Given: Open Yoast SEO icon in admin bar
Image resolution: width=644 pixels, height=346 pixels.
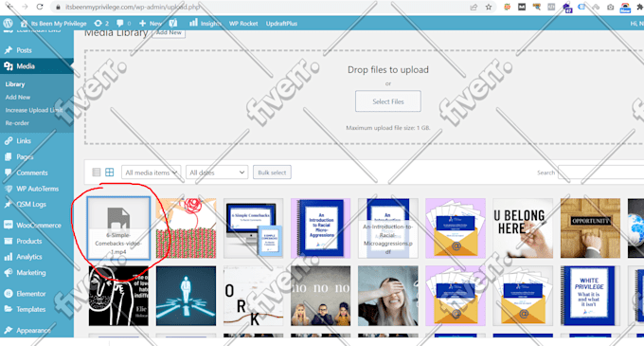Looking at the screenshot, I should (x=173, y=23).
